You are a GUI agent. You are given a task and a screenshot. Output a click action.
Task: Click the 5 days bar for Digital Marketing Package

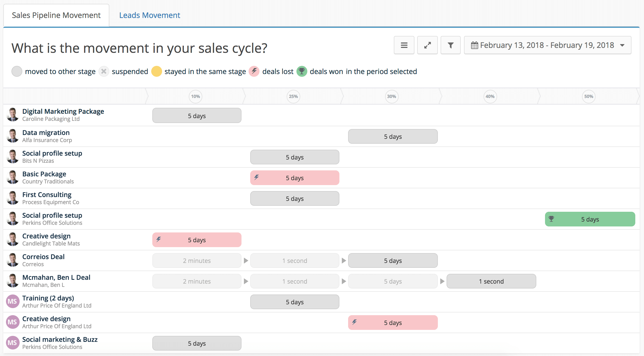(197, 115)
